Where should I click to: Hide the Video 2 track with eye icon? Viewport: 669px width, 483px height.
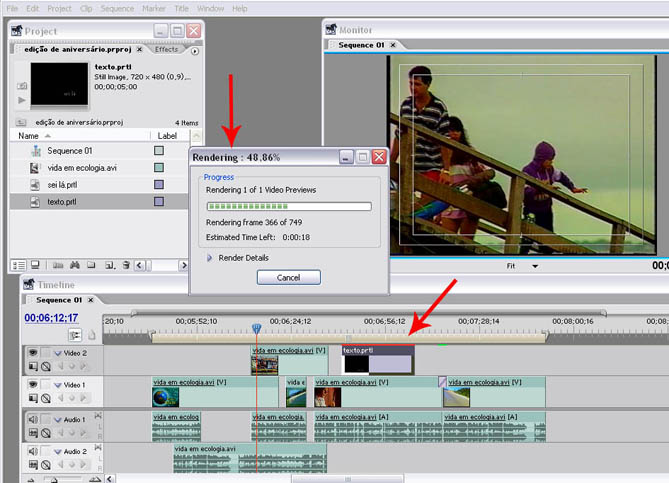(x=32, y=353)
